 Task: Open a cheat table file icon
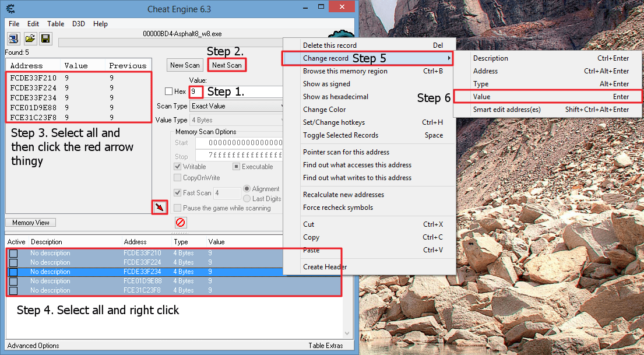30,39
